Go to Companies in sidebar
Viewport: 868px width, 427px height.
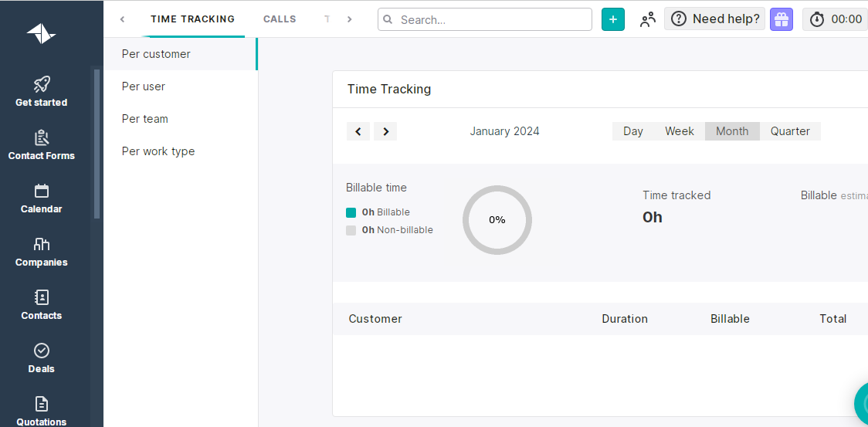(x=42, y=252)
